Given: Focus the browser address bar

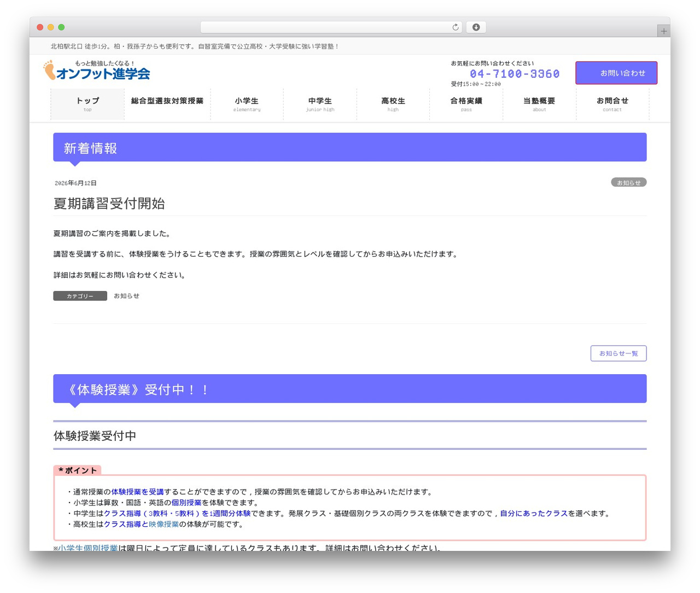Looking at the screenshot, I should tap(331, 27).
